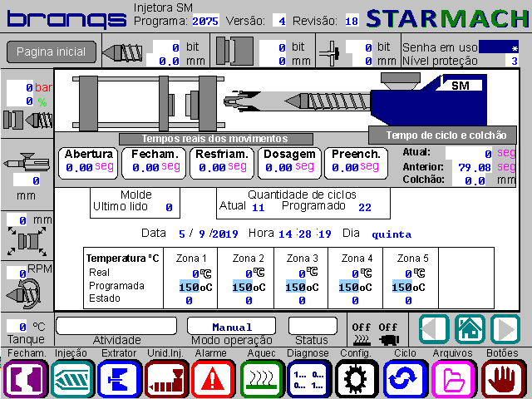
Task: Open the Config. gear icon
Action: pyautogui.click(x=357, y=379)
